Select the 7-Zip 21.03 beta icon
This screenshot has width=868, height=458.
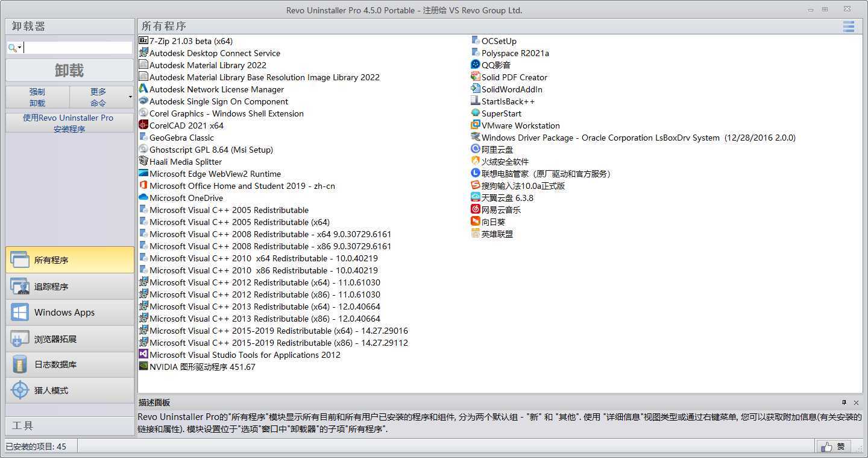click(143, 41)
